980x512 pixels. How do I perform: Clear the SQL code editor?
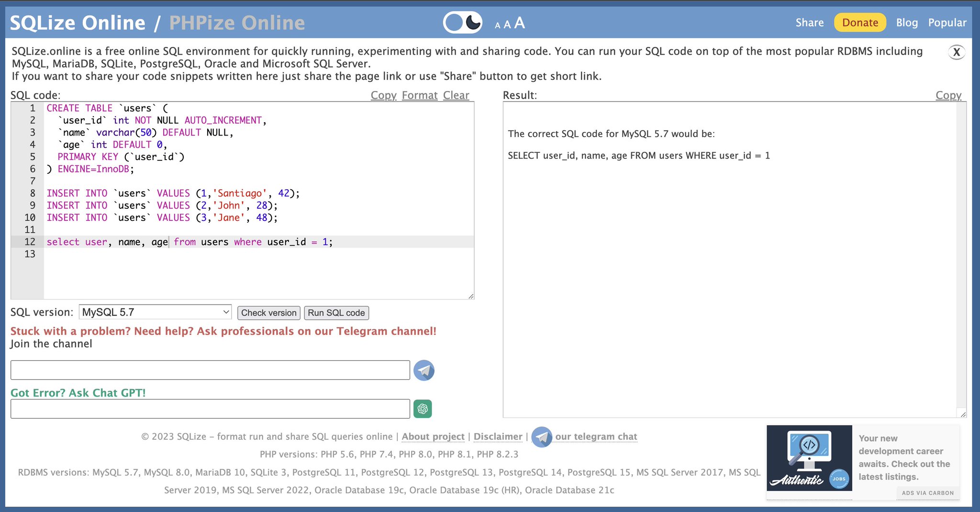point(456,95)
